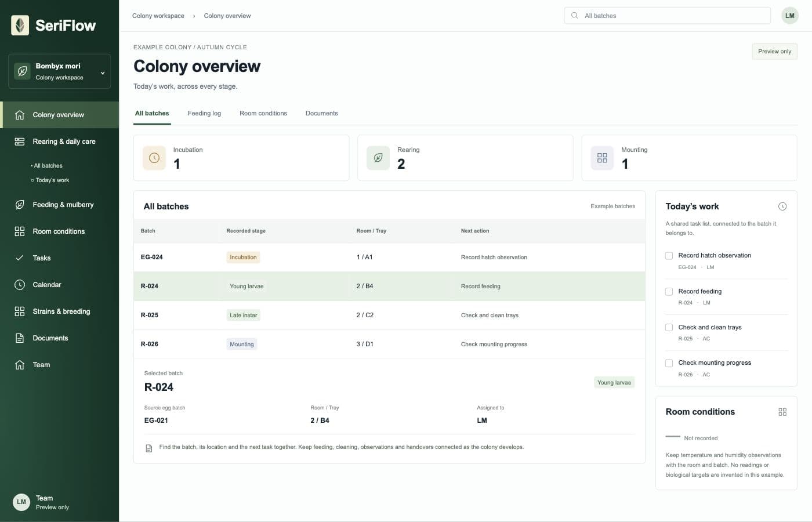Click the Documents file icon in sidebar
The image size is (812, 522).
20,338
